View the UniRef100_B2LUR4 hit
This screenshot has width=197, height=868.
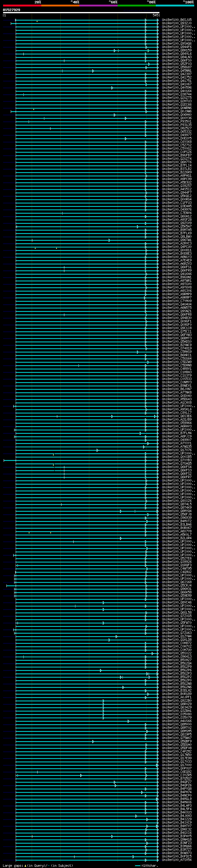tap(177, 538)
